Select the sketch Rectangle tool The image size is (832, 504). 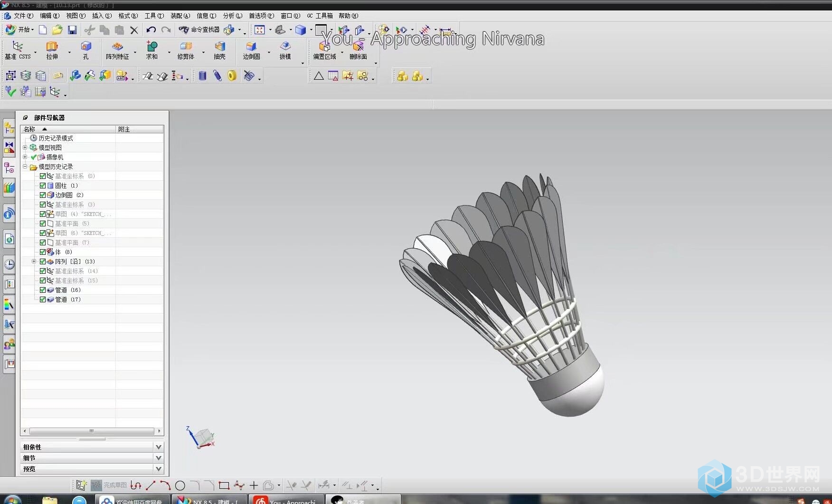pos(224,485)
